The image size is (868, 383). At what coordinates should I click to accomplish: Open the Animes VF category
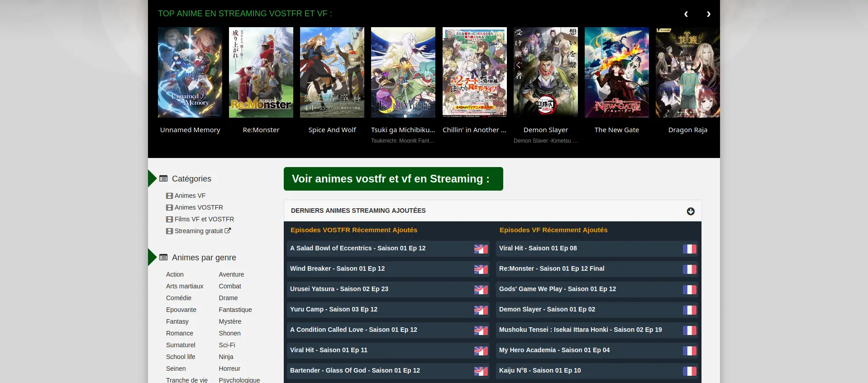pos(190,196)
